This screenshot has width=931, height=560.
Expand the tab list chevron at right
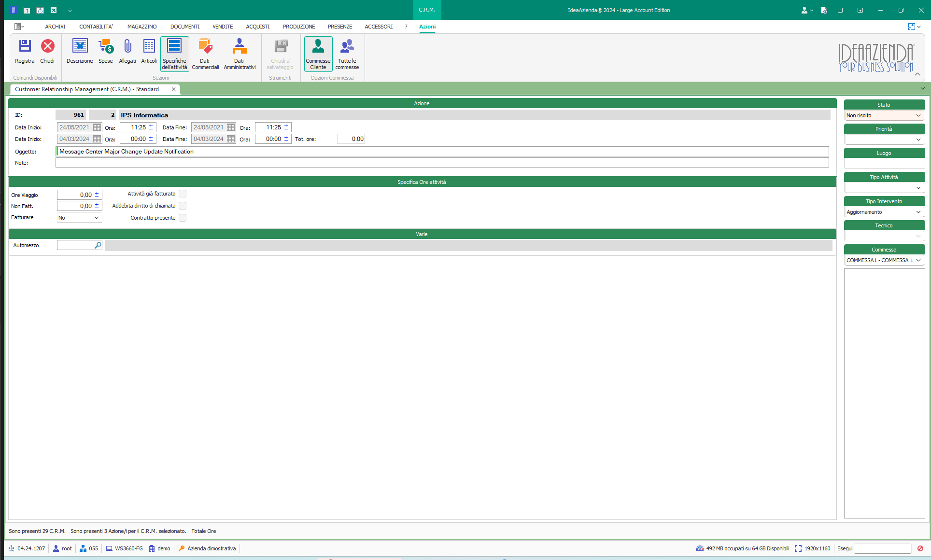[x=923, y=88]
